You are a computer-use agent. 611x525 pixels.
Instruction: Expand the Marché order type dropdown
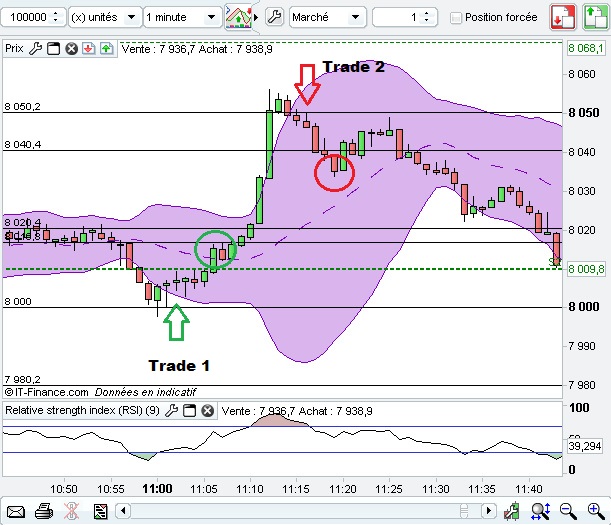327,17
